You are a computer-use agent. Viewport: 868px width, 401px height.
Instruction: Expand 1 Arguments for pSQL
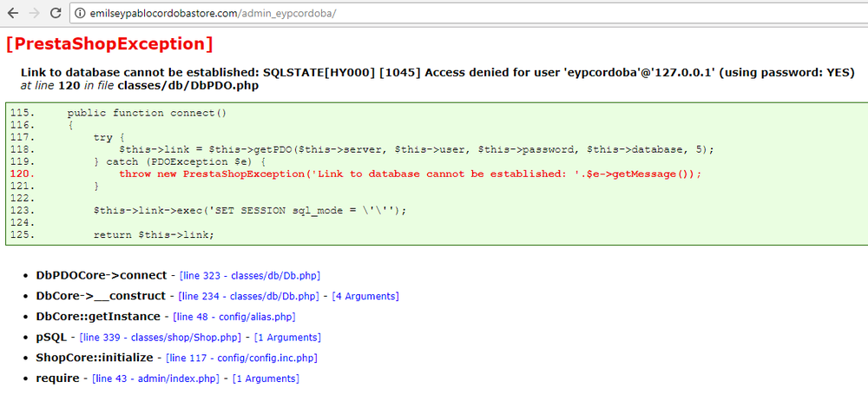[x=287, y=338]
